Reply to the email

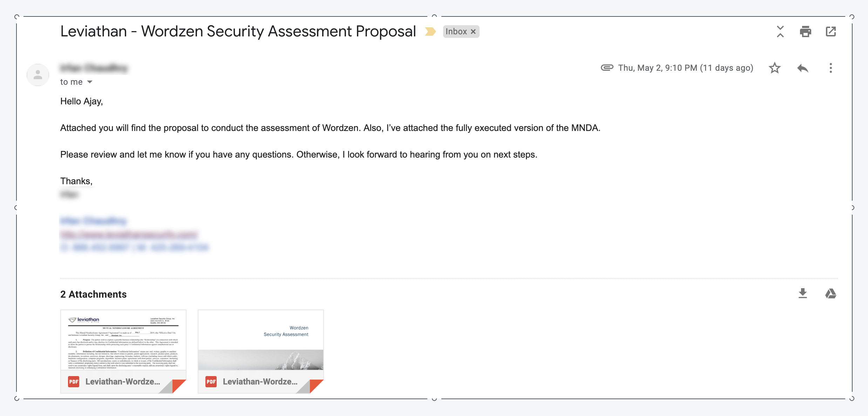click(x=802, y=68)
